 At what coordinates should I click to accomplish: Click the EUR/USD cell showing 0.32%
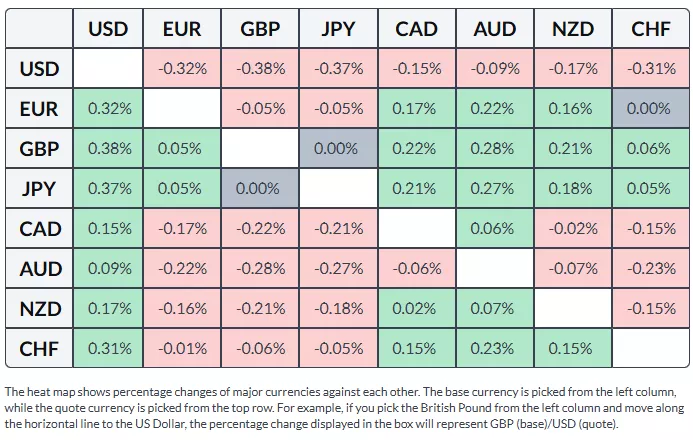coord(108,109)
